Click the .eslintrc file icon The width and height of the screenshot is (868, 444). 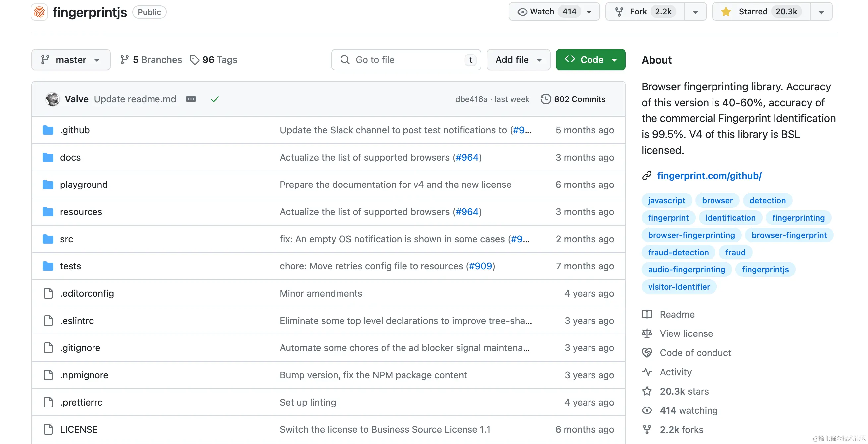pyautogui.click(x=48, y=321)
